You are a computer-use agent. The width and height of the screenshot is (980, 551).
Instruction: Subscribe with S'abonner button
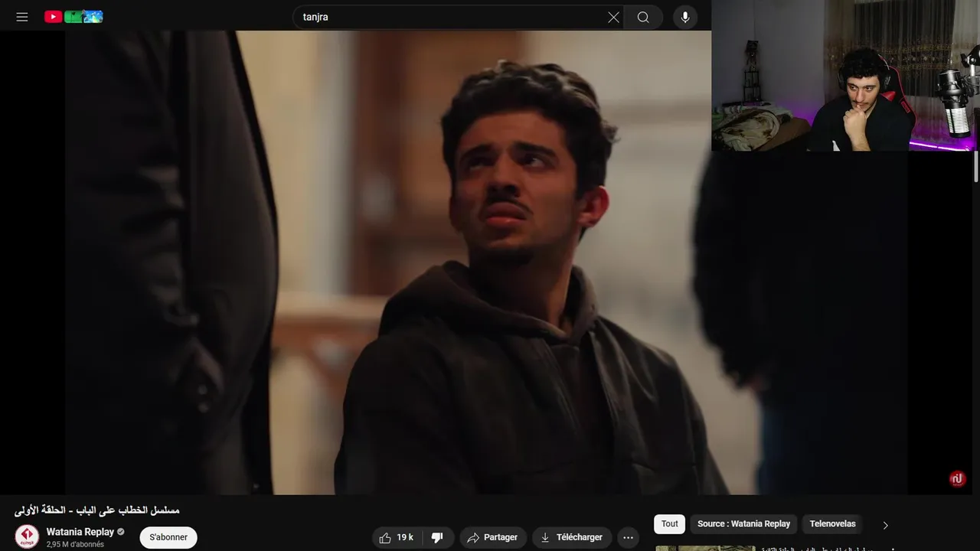click(168, 537)
